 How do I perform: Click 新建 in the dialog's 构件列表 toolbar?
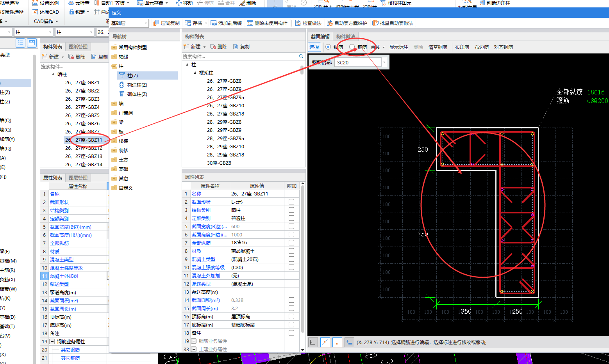[x=192, y=46]
